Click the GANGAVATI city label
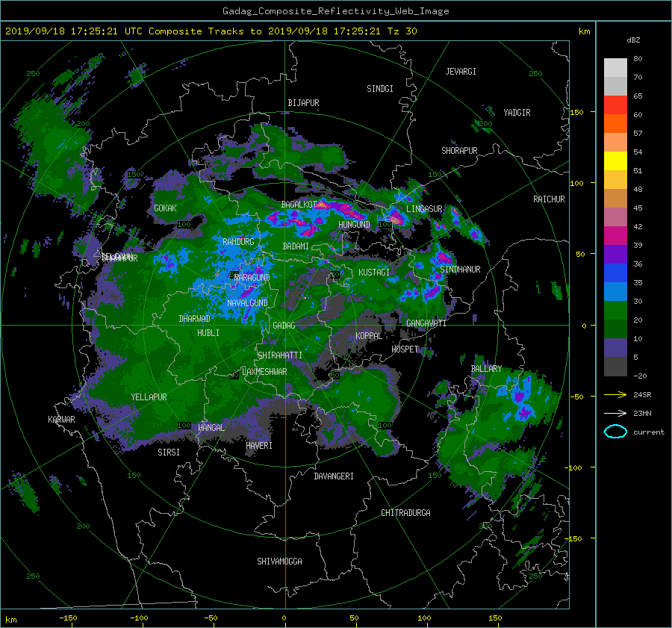Screen dimensions: 672x628 426,323
